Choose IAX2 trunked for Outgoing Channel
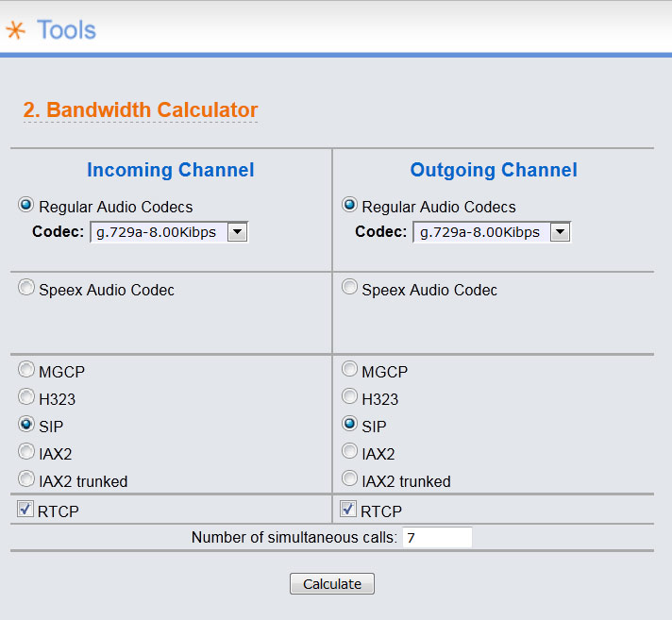Screen dimensions: 672x620 (350, 479)
